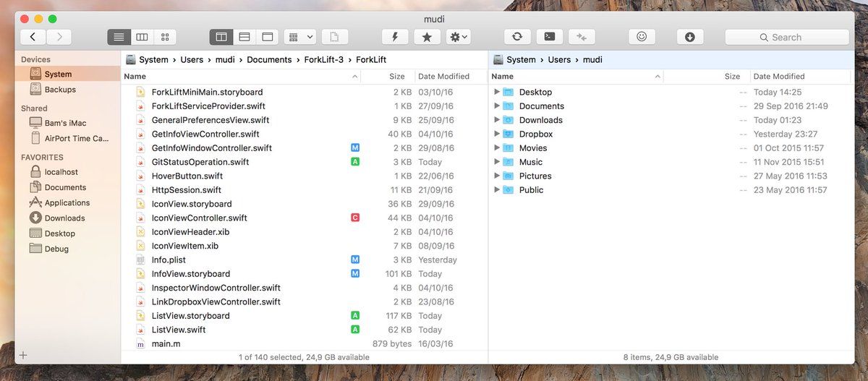Open favorites with the star icon
This screenshot has width=868, height=381.
(x=427, y=37)
